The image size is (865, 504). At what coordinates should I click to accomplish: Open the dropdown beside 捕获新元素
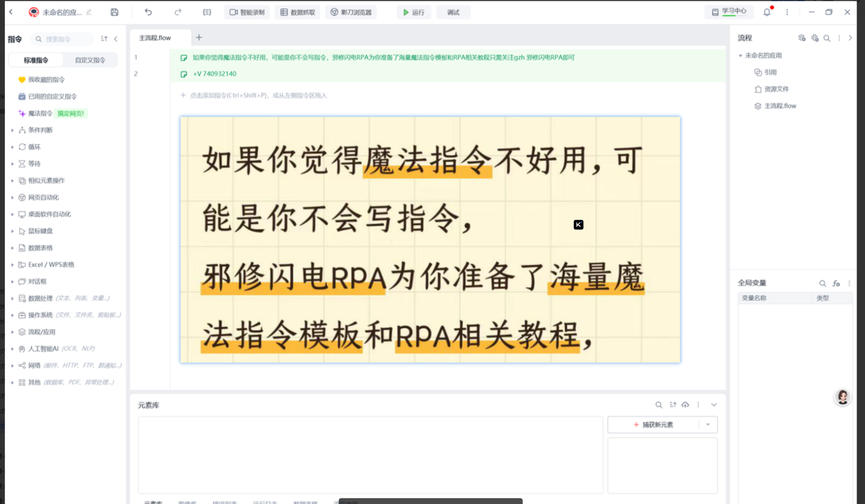click(708, 425)
